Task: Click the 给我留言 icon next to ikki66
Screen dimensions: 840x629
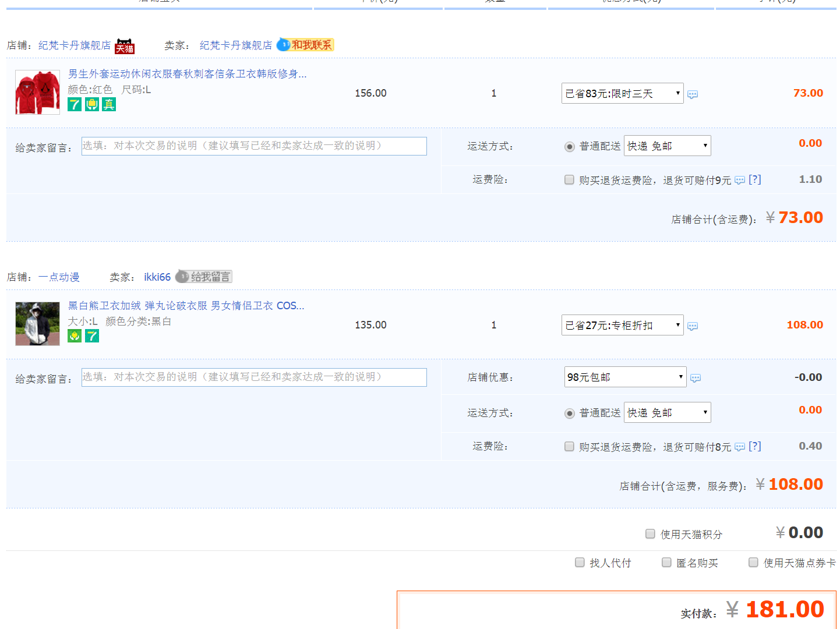Action: coord(204,277)
